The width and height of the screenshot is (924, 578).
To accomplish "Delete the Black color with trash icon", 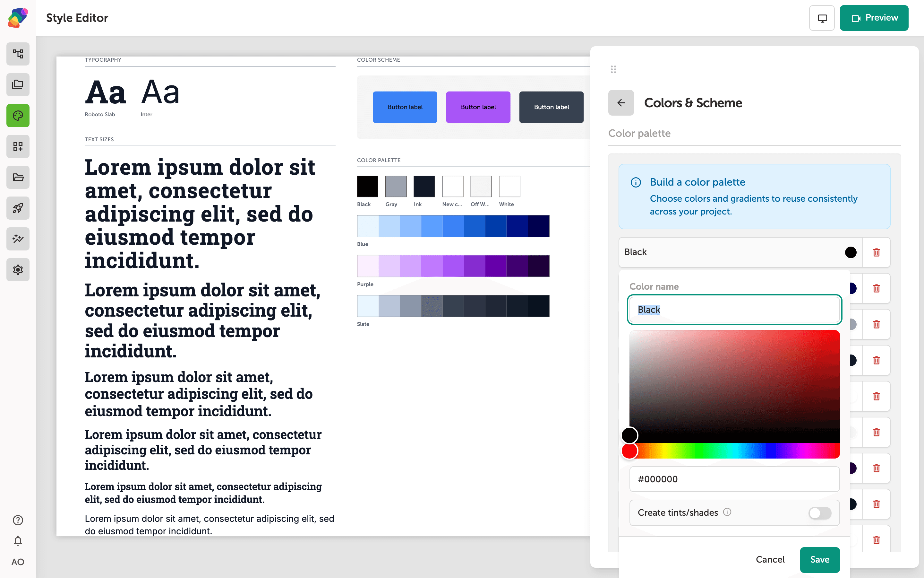I will tap(876, 252).
